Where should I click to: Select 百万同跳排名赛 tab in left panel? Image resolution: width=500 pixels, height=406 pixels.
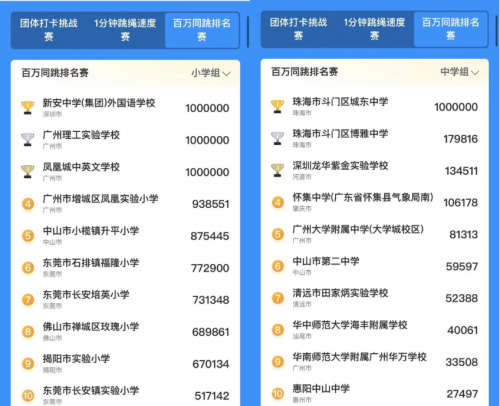(x=202, y=30)
